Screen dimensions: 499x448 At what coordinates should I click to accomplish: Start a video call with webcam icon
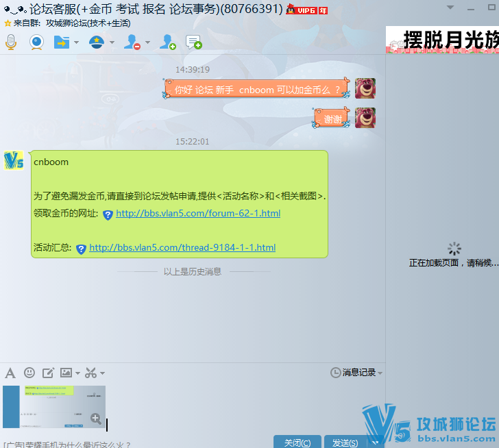36,42
